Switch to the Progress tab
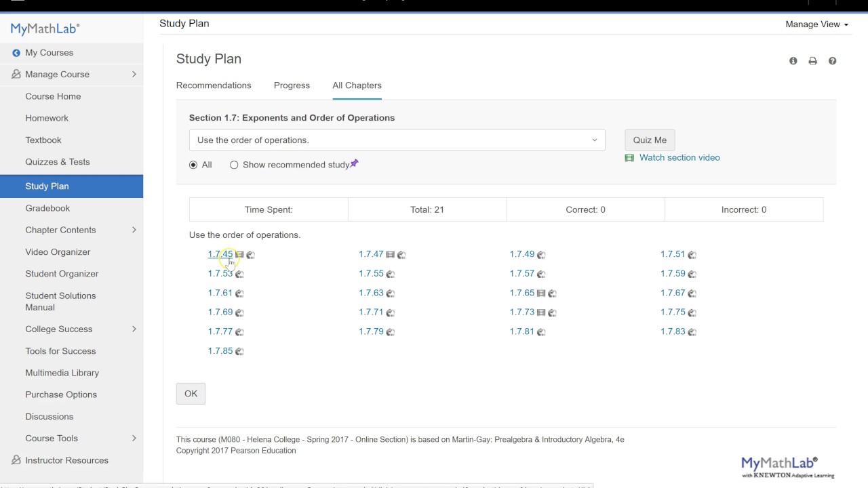This screenshot has height=488, width=868. click(292, 85)
